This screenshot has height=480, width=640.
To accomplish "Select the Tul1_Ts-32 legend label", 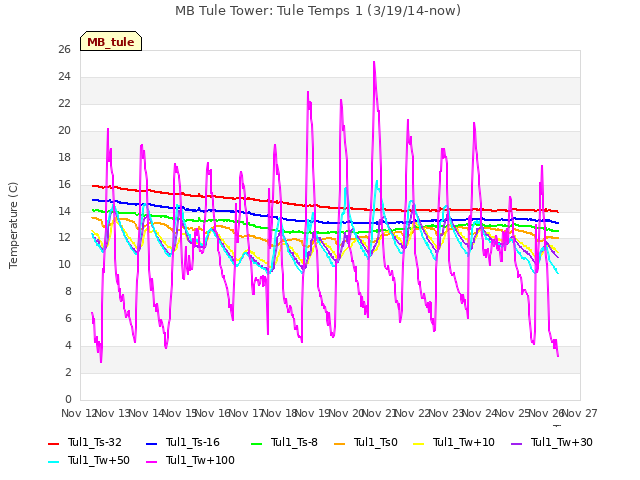I will tap(95, 442).
